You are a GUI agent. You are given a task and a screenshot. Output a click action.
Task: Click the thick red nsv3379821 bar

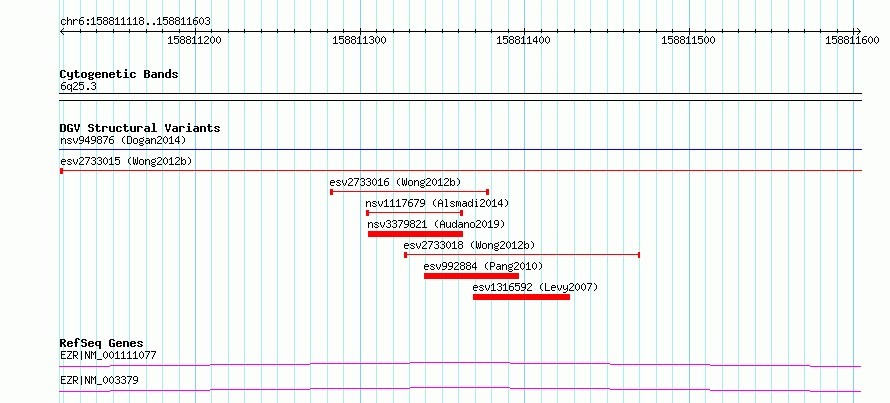pyautogui.click(x=415, y=234)
